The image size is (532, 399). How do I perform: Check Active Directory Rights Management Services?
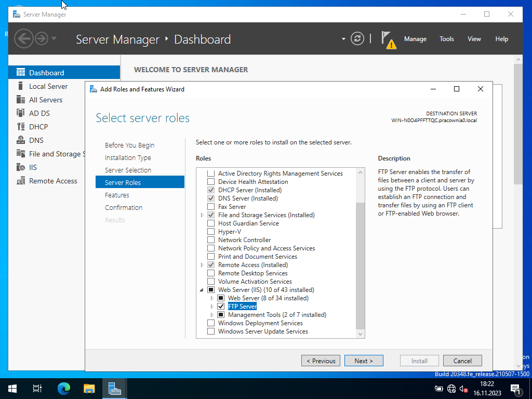(211, 174)
